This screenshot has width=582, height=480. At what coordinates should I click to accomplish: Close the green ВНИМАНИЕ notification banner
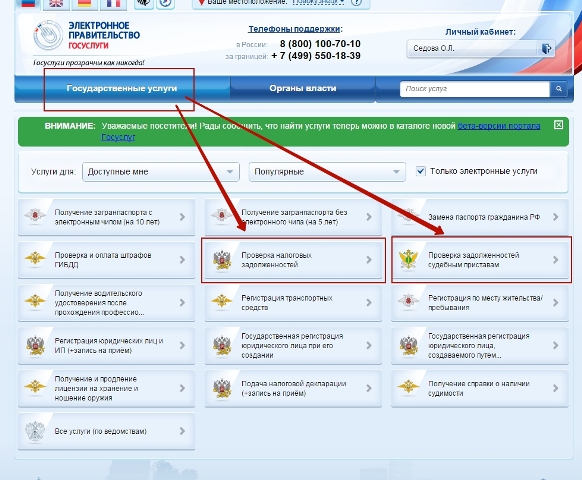point(558,125)
